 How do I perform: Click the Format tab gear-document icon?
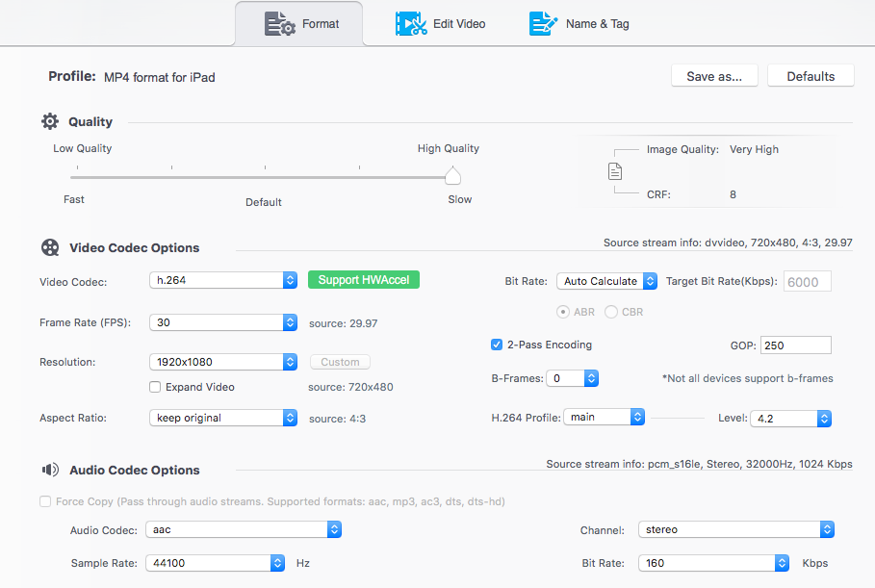click(280, 24)
